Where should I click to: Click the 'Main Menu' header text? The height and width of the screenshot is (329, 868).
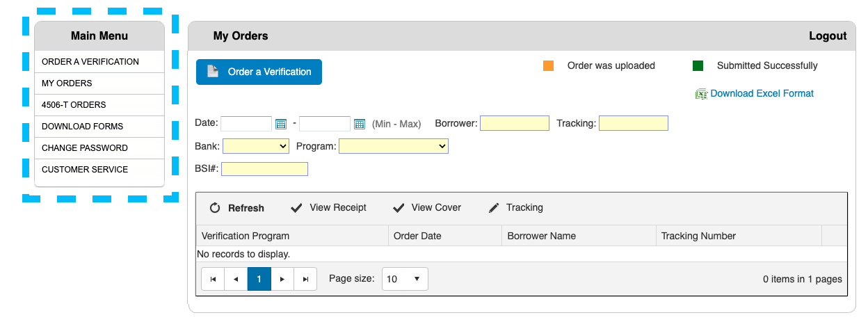pos(99,36)
